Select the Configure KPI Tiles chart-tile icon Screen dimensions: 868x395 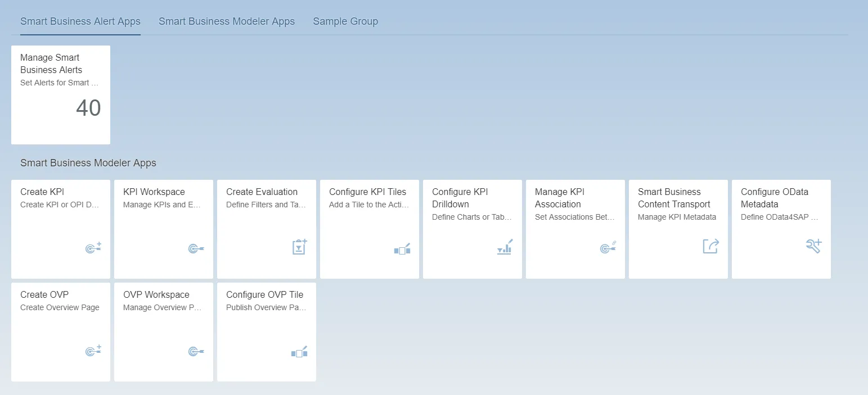402,248
